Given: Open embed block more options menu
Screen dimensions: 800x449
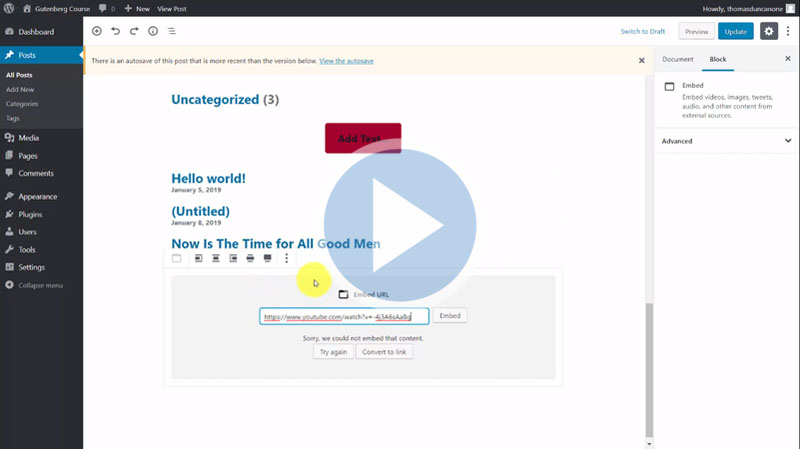Looking at the screenshot, I should (x=287, y=258).
